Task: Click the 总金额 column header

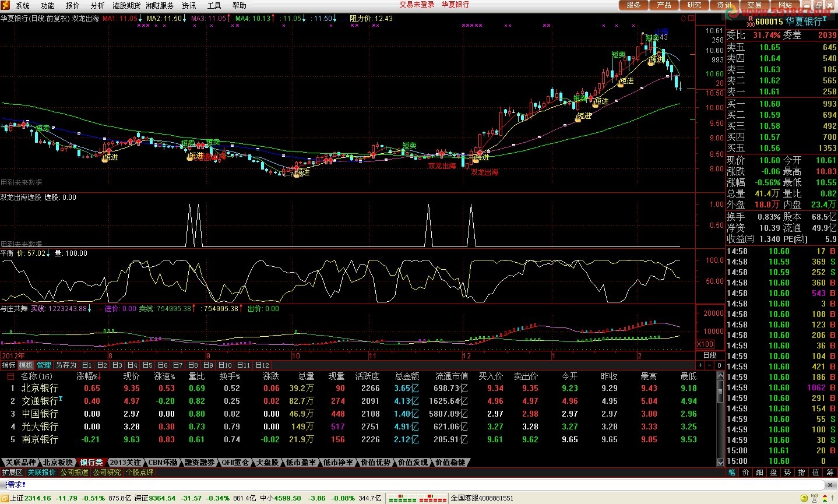Action: click(407, 377)
